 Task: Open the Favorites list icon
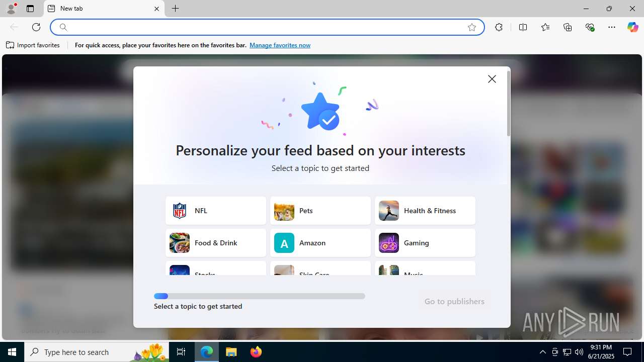(545, 27)
